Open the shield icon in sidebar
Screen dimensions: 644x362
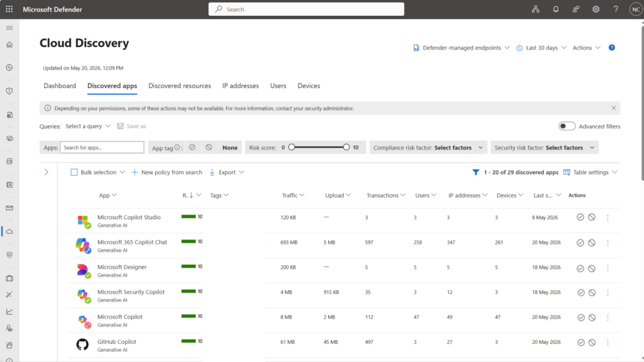click(x=9, y=91)
